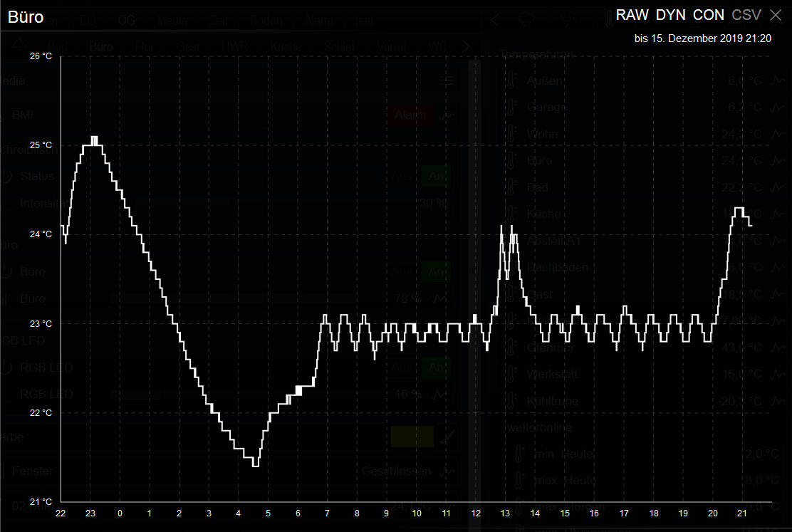Open trend chart for Außen temperature

[776, 81]
